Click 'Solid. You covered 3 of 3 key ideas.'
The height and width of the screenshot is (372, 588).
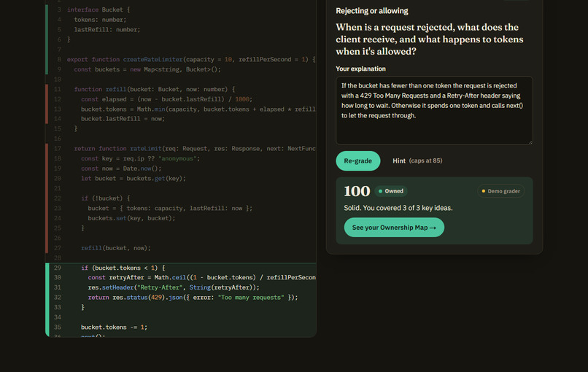click(398, 208)
